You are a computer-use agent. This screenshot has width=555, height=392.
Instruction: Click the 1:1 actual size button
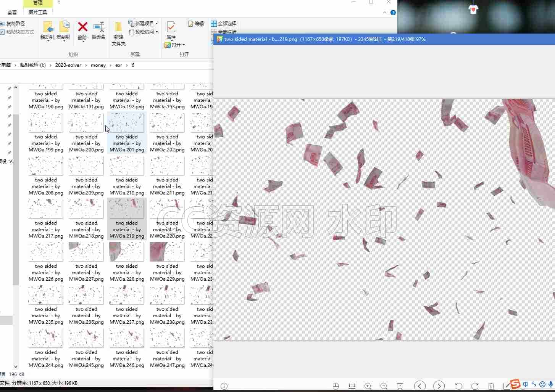[352, 386]
